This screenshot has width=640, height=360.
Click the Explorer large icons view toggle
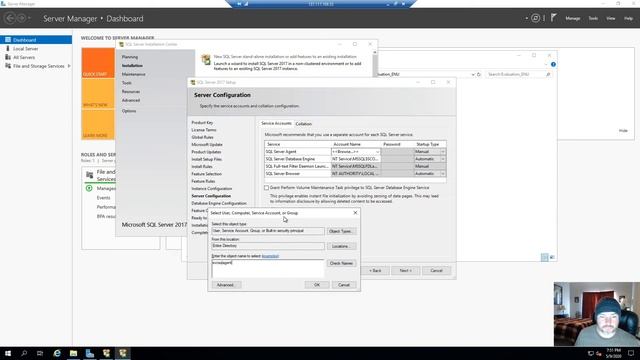(552, 257)
